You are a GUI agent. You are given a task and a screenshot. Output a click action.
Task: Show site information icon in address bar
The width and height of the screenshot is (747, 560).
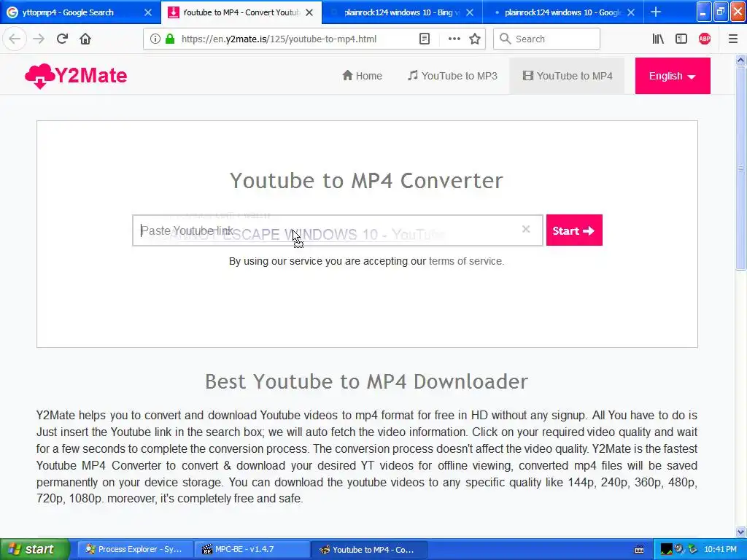point(155,39)
